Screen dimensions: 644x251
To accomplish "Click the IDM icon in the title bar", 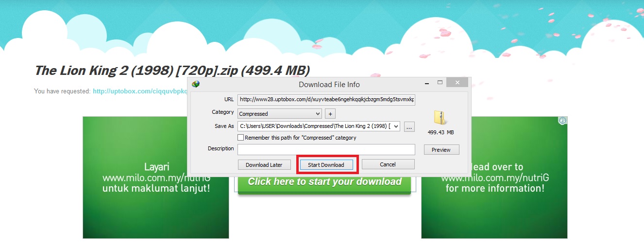I will (196, 84).
